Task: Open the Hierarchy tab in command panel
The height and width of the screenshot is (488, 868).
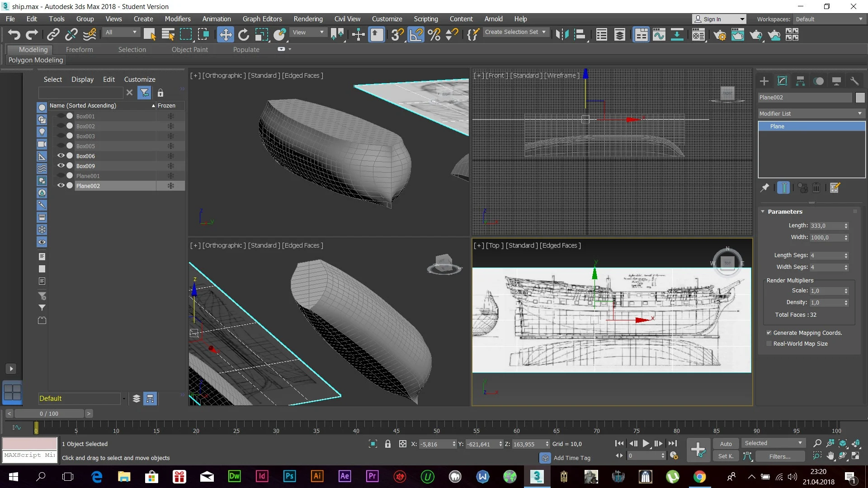Action: pyautogui.click(x=800, y=81)
